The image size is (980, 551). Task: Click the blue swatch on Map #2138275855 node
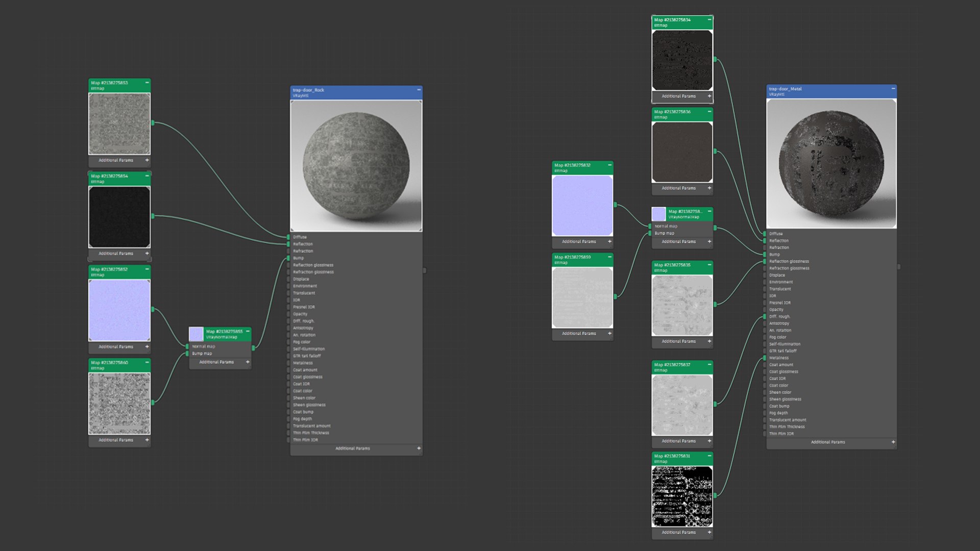[196, 334]
